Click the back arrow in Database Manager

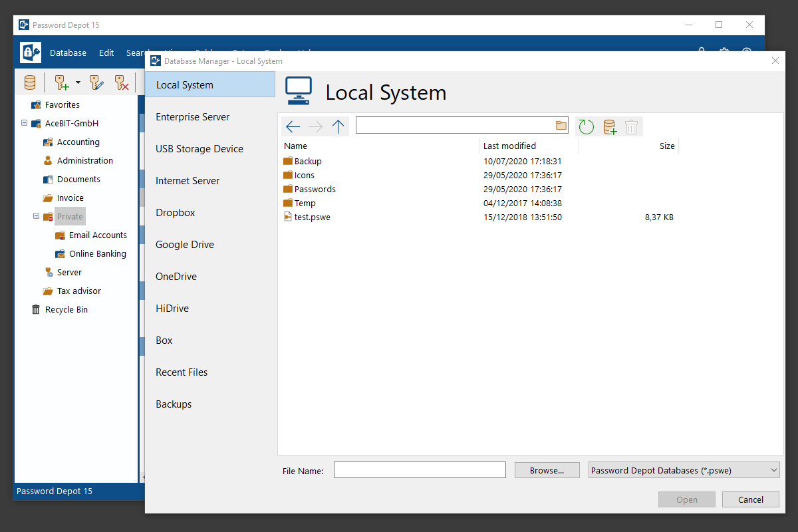pos(293,126)
